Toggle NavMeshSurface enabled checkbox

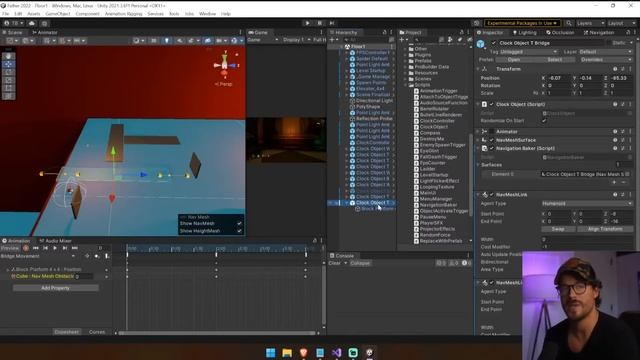tap(491, 140)
